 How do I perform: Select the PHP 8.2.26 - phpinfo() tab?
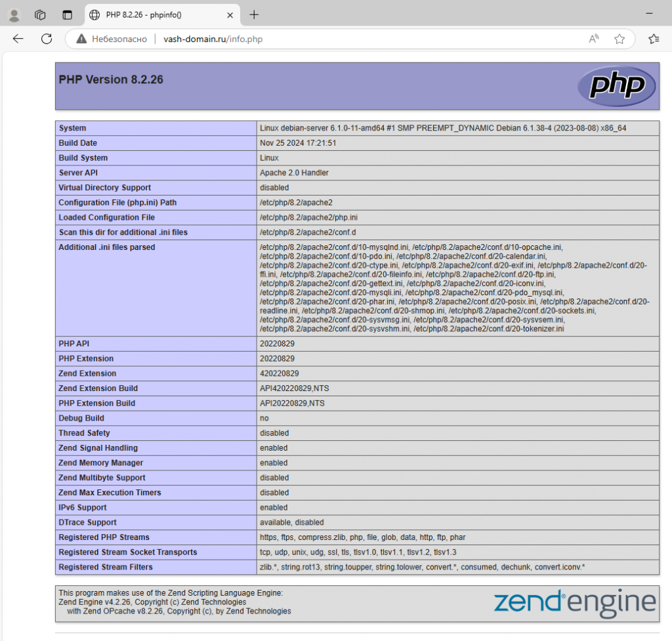coord(162,15)
